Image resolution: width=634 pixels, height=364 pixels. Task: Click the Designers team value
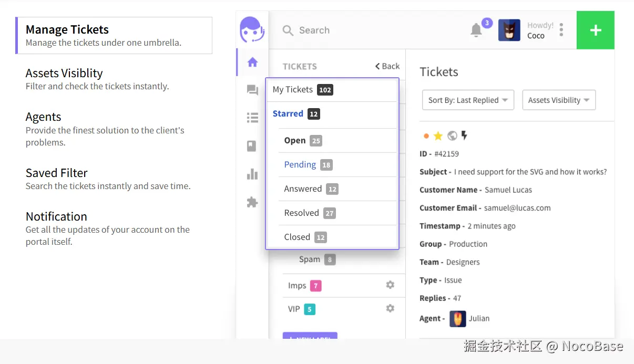463,262
